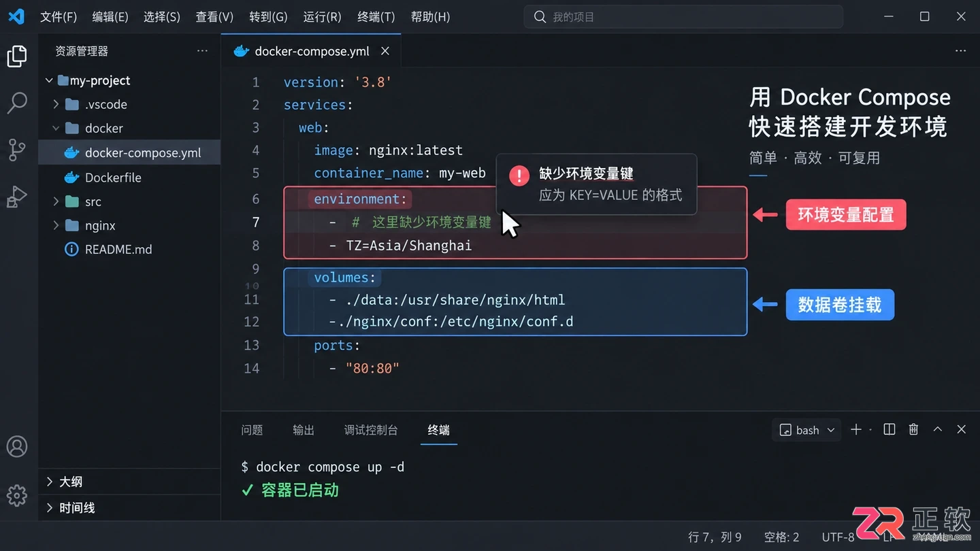The width and height of the screenshot is (980, 551).
Task: Collapse the docker folder
Action: 56,128
